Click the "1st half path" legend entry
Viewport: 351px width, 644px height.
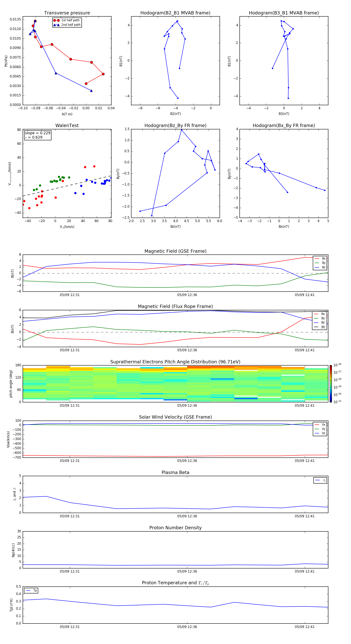click(x=67, y=20)
